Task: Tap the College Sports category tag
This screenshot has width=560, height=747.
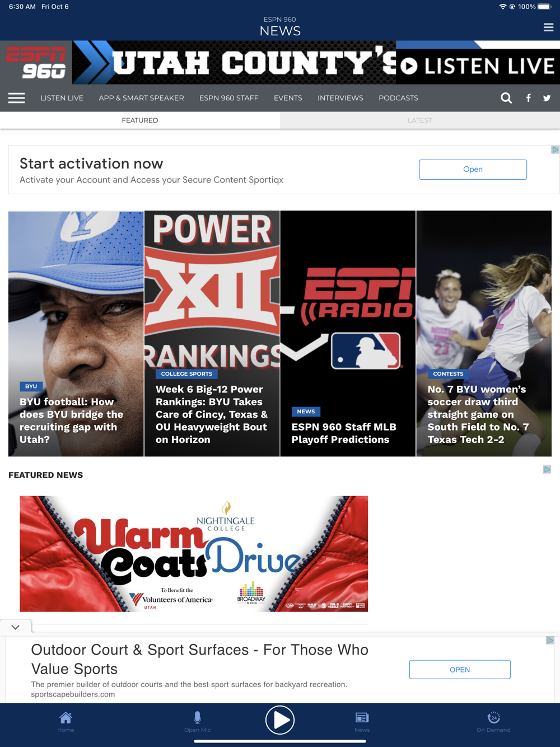Action: tap(186, 373)
